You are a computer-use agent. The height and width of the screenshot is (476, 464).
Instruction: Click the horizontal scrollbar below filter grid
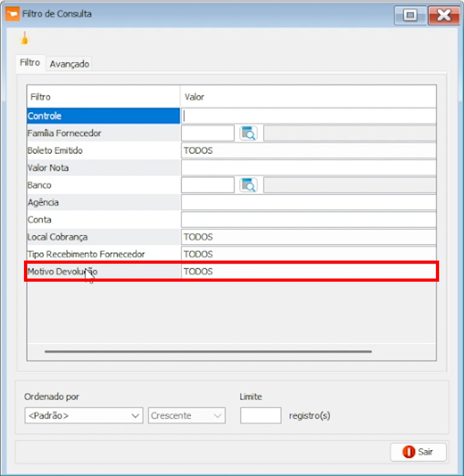click(208, 351)
